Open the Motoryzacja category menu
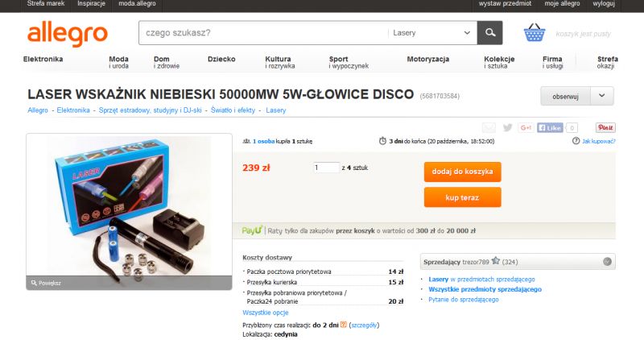The image size is (644, 340). pos(428,59)
